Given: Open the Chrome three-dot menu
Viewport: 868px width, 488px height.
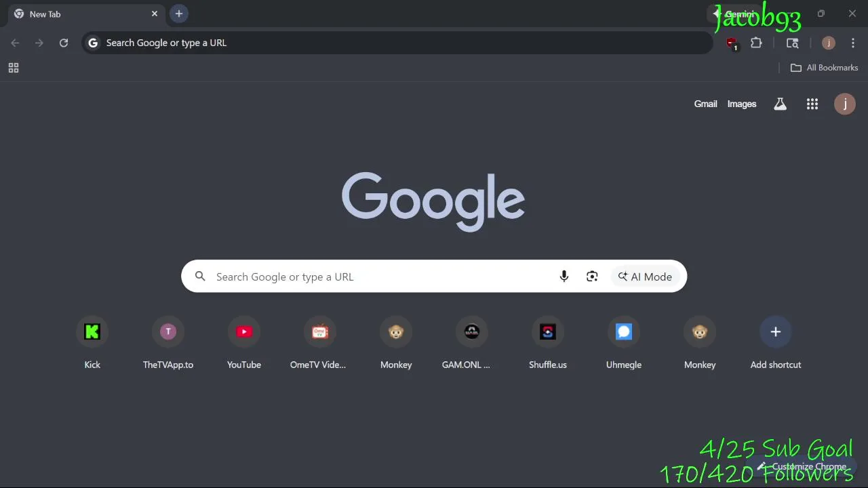Looking at the screenshot, I should pyautogui.click(x=853, y=43).
